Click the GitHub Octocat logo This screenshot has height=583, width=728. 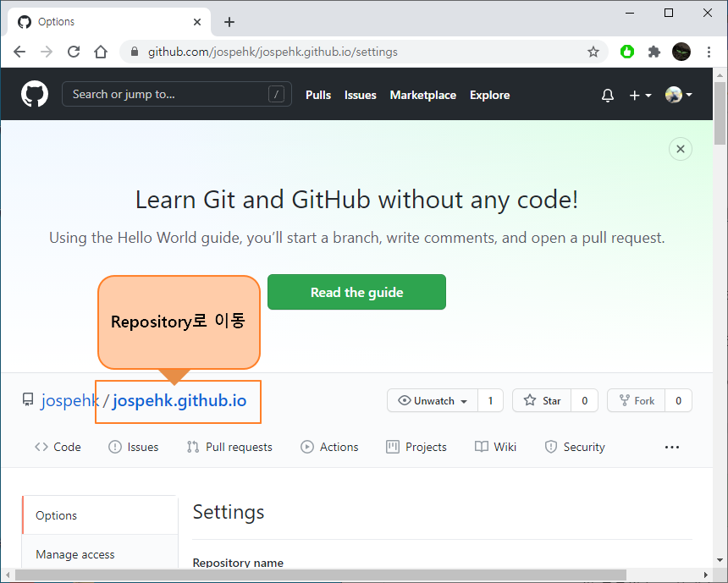click(35, 94)
